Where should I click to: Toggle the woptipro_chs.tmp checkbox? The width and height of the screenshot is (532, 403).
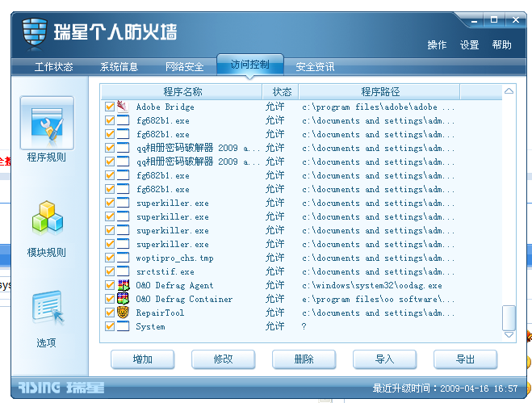pos(110,258)
